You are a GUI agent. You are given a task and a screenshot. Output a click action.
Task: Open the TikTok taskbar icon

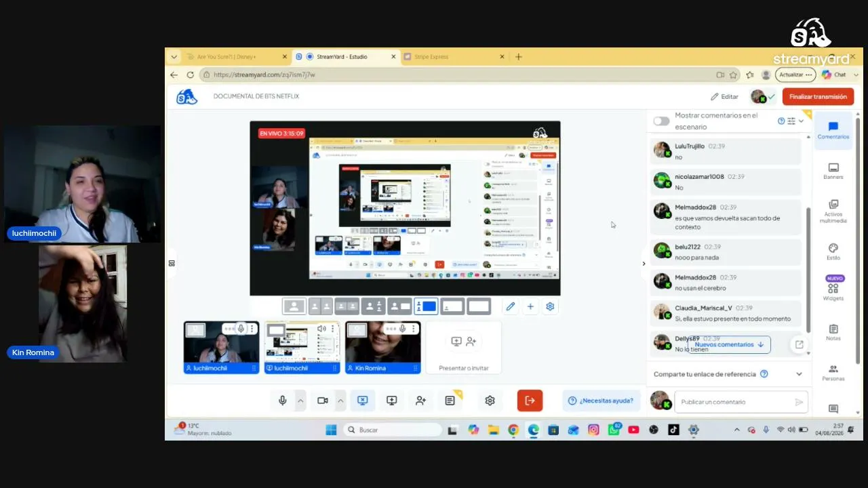pos(673,430)
